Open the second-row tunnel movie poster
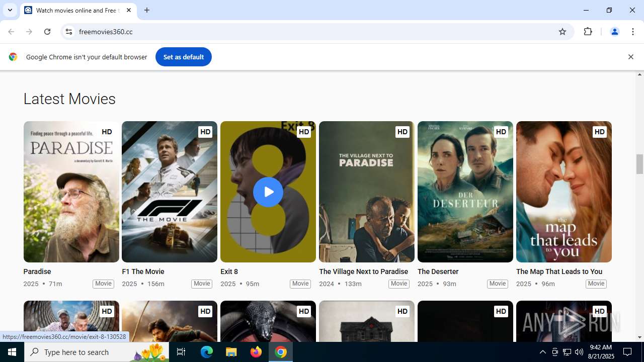644x362 pixels. (71, 321)
